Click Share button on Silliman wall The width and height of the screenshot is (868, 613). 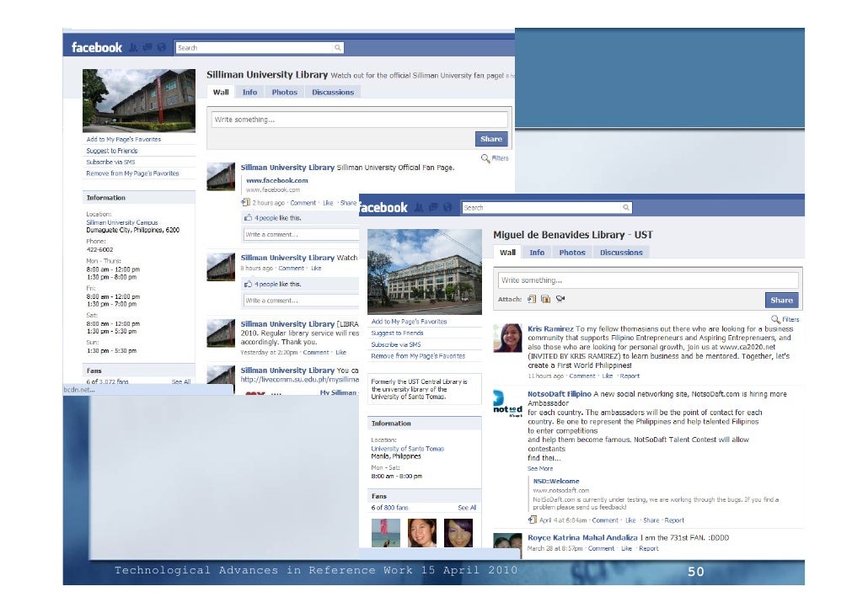tap(491, 139)
